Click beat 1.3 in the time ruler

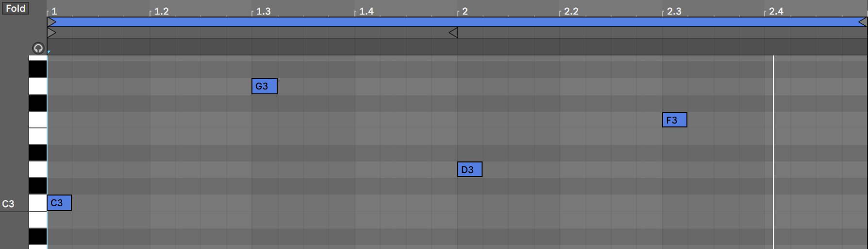(264, 11)
